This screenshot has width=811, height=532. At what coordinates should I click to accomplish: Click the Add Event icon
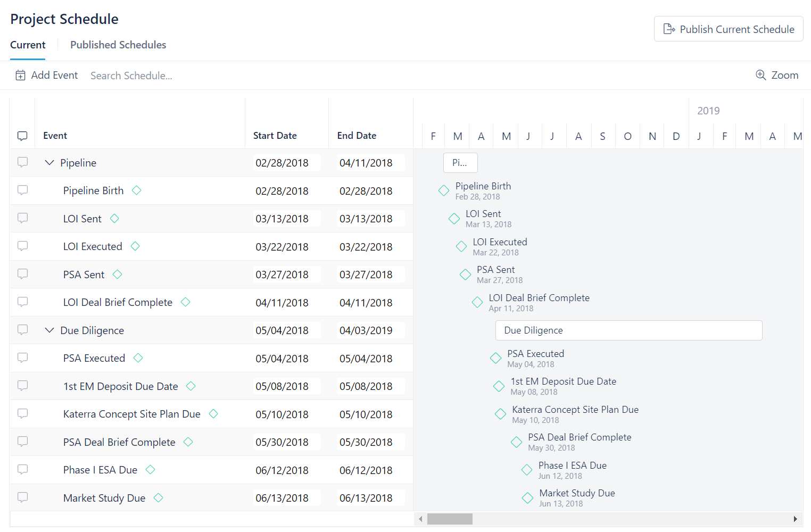[x=20, y=75]
